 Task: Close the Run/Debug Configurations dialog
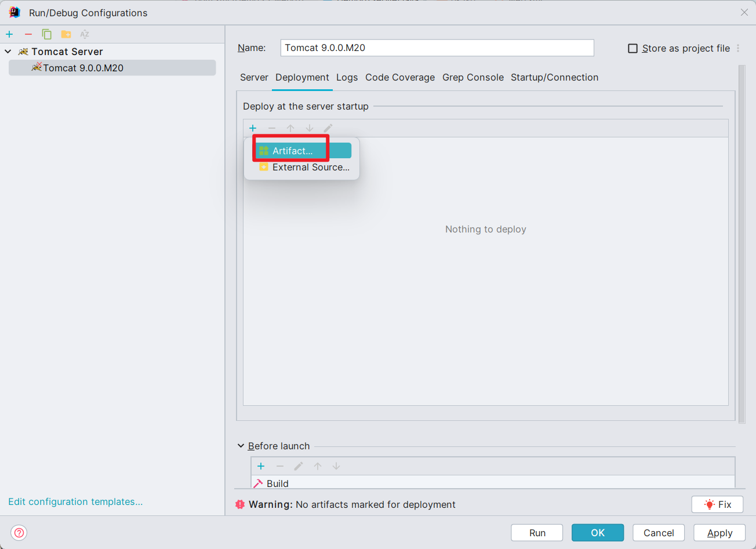click(744, 12)
